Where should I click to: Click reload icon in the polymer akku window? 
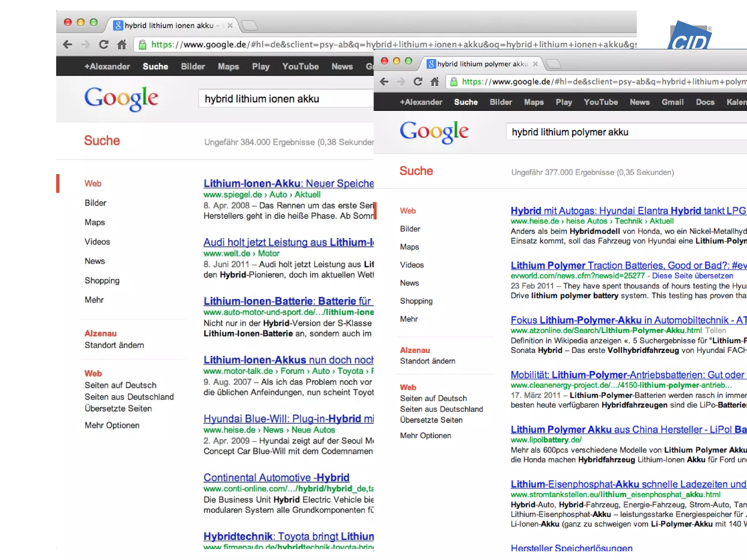(x=418, y=82)
